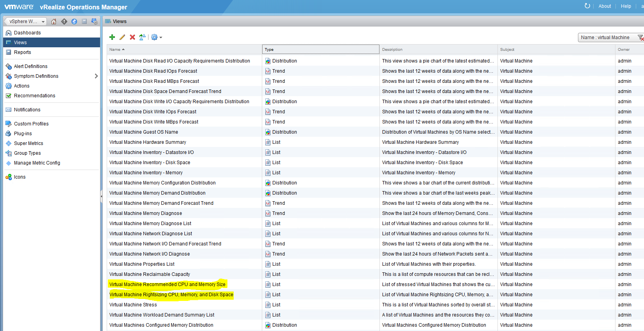
Task: Open the Content notebook icon
Action: click(84, 21)
